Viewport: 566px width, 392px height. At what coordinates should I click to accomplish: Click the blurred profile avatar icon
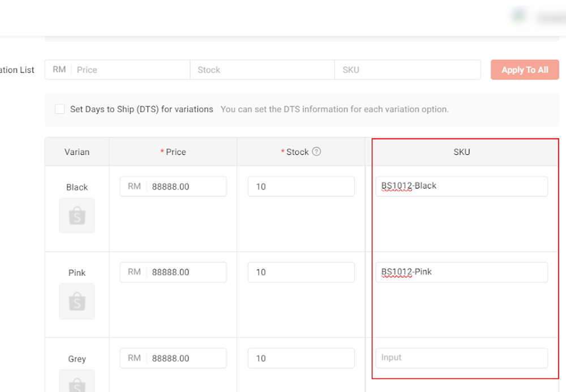(518, 16)
